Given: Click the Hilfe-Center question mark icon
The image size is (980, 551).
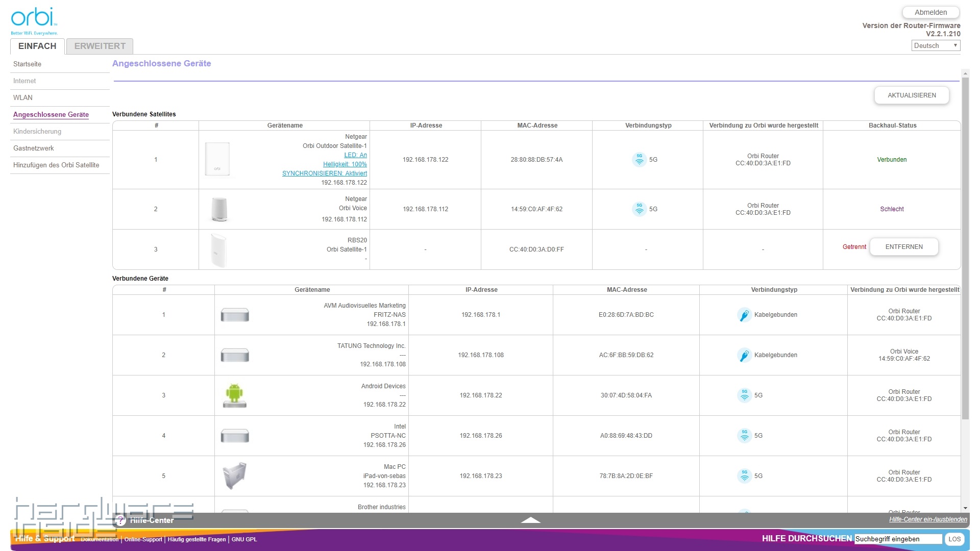Looking at the screenshot, I should [120, 520].
